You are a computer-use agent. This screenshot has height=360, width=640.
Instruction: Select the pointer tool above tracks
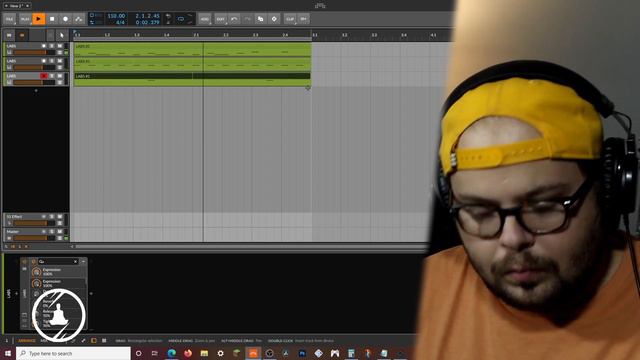point(62,35)
